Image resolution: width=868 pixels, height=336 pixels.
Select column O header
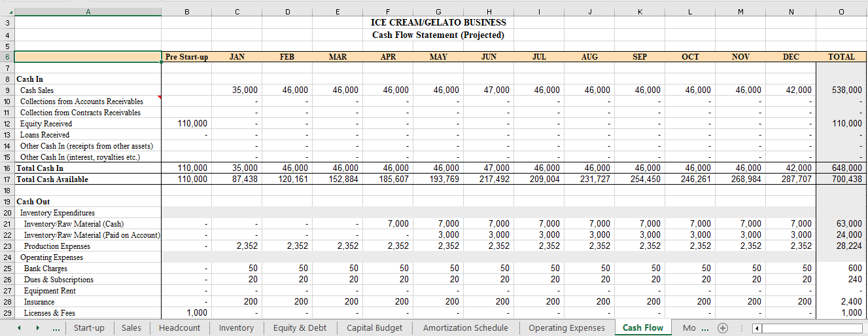click(841, 11)
